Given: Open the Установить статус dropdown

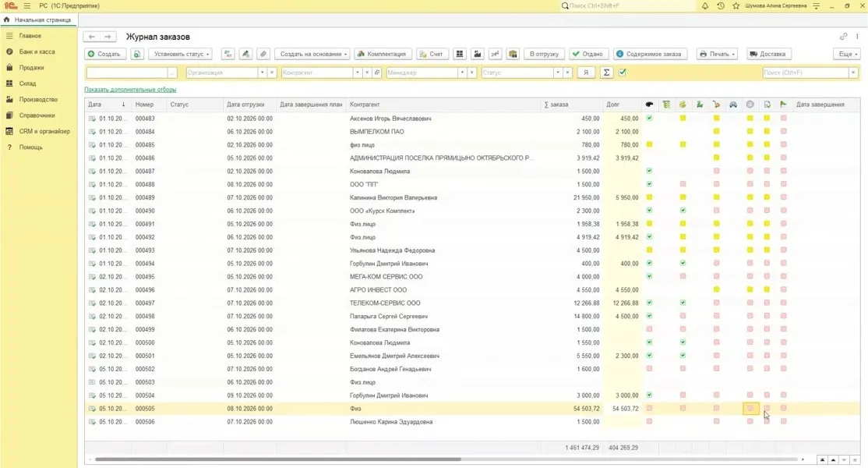Looking at the screenshot, I should (x=181, y=54).
